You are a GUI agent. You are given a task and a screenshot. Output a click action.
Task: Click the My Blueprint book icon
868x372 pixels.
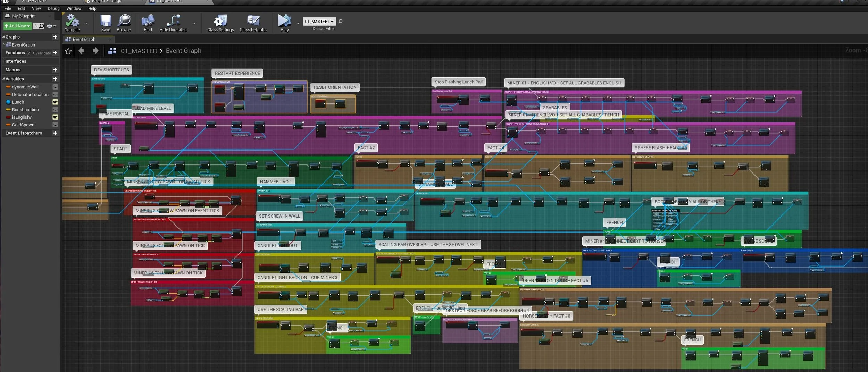pos(7,16)
